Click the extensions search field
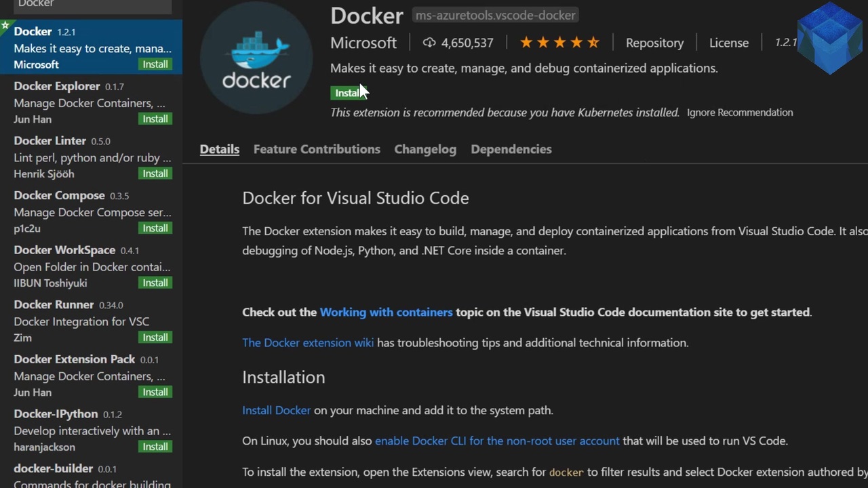Image resolution: width=868 pixels, height=488 pixels. point(91,5)
